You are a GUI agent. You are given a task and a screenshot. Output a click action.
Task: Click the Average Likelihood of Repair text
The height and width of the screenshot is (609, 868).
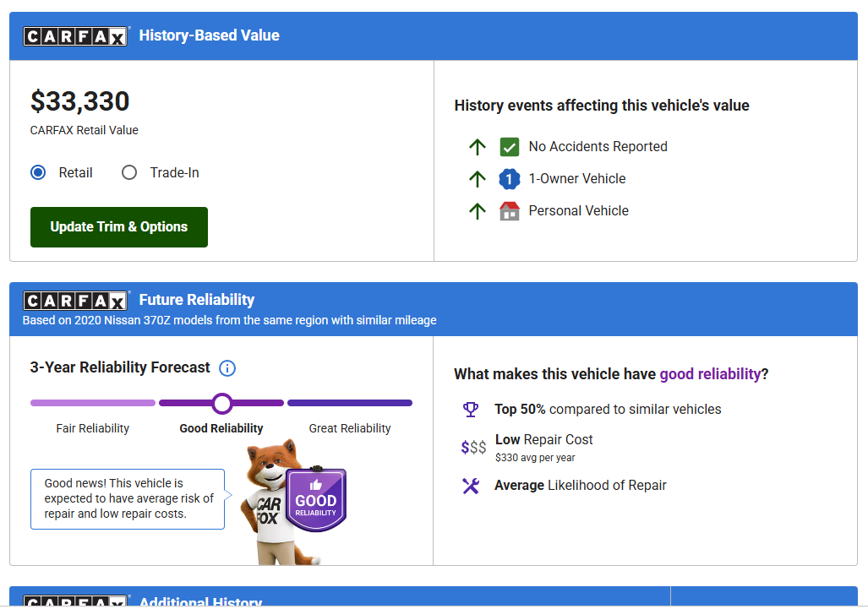coord(580,486)
